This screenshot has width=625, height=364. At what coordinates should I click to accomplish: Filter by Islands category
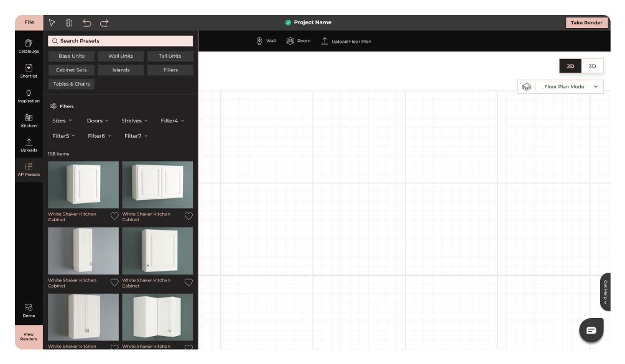point(121,70)
